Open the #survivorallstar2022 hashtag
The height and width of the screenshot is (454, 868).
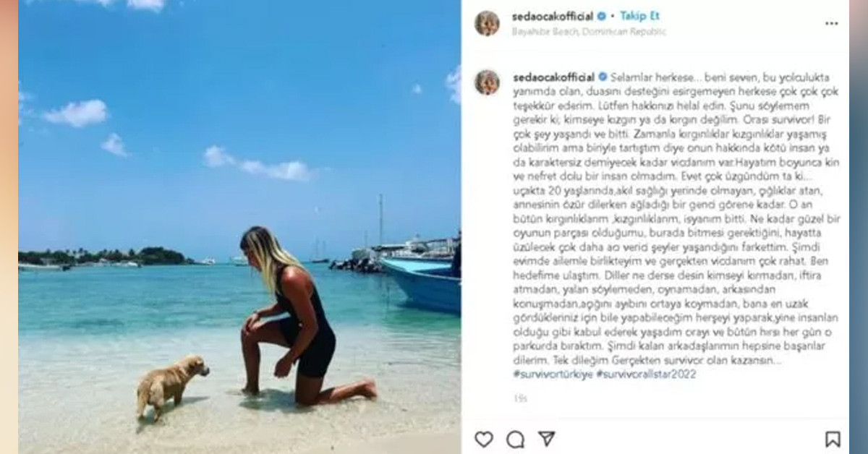(x=646, y=374)
